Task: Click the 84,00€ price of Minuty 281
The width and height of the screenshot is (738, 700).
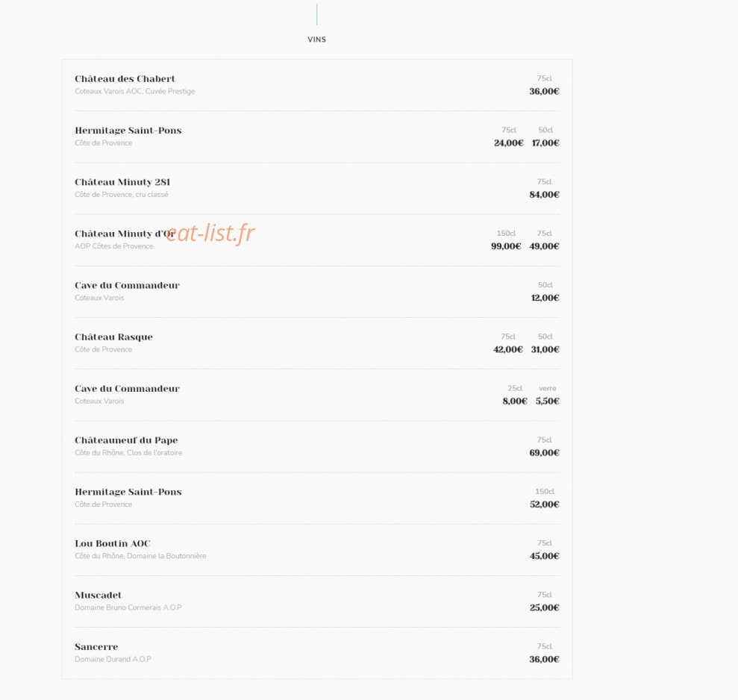Action: pyautogui.click(x=544, y=195)
